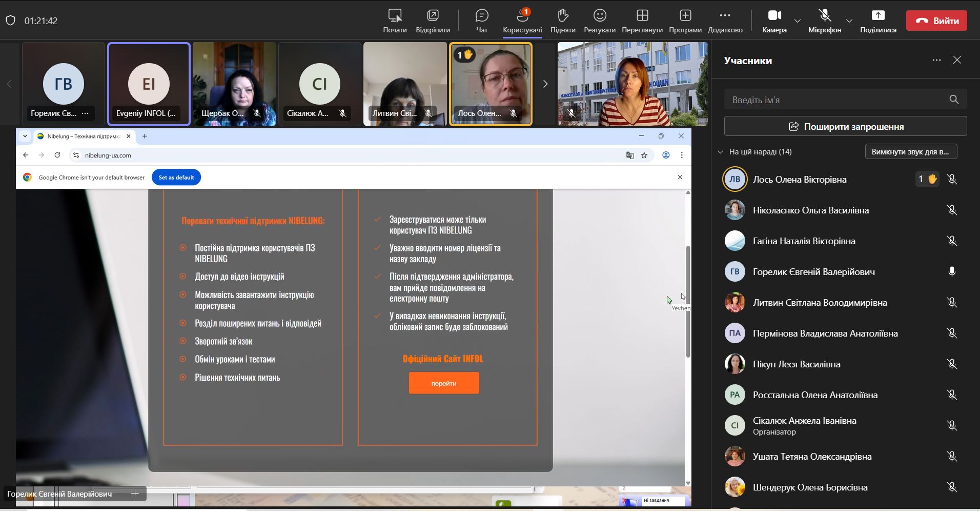Toggle the Камера camera on
This screenshot has width=980, height=511.
(x=774, y=21)
